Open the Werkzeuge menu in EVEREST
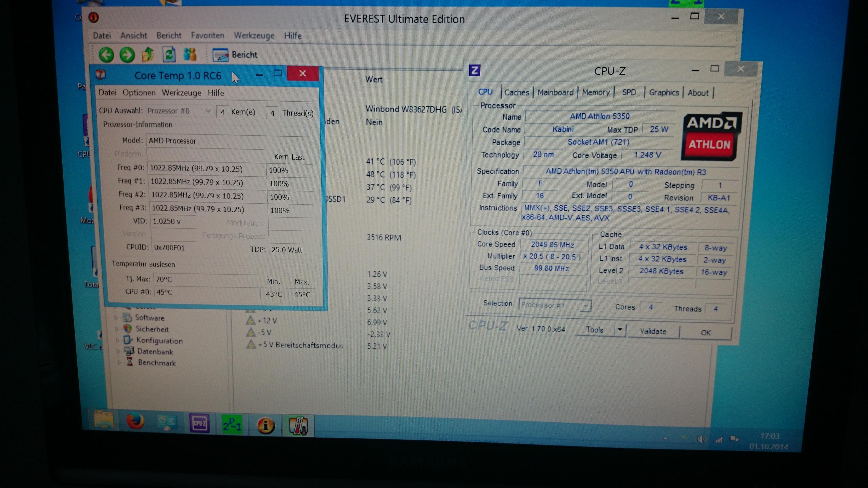Screen dimensions: 868x488 pos(254,35)
